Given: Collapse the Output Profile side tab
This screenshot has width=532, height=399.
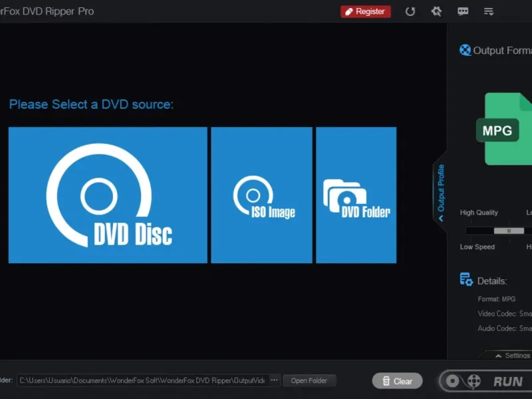Looking at the screenshot, I should (441, 193).
